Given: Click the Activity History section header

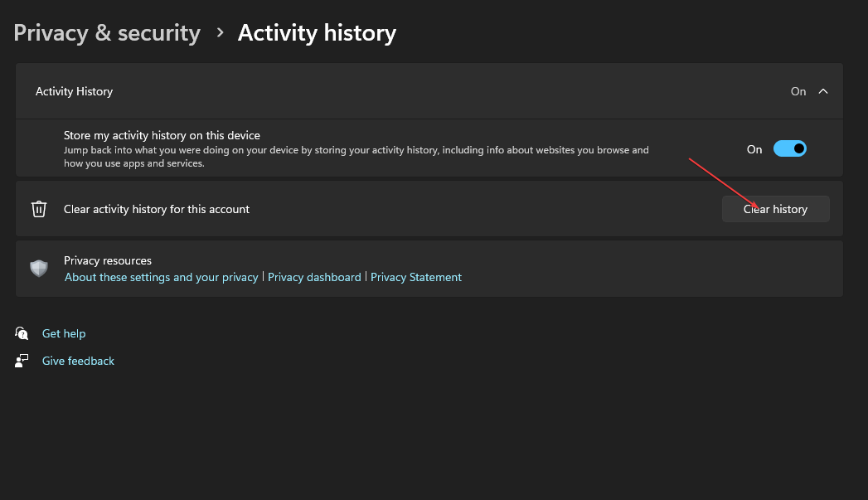Looking at the screenshot, I should (75, 91).
